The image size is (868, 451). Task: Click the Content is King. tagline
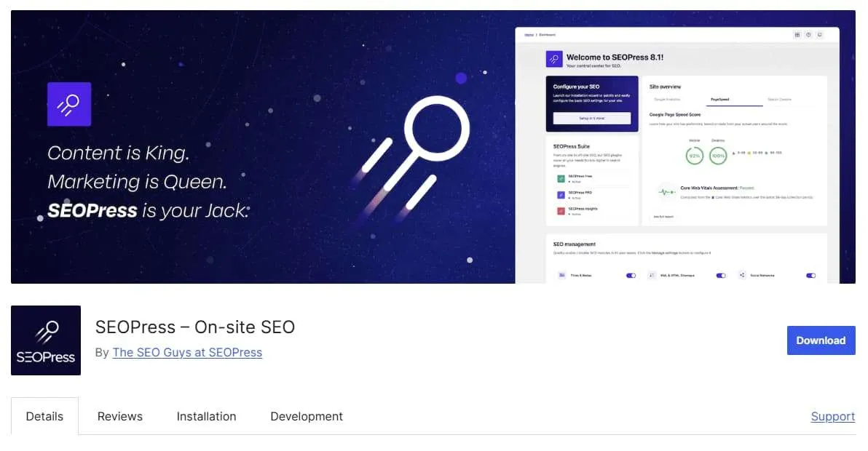(x=119, y=153)
